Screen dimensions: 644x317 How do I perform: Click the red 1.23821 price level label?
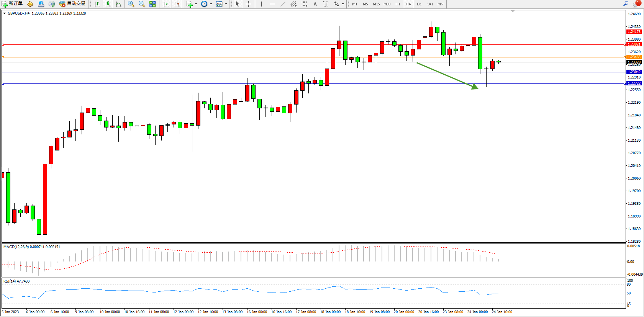tap(634, 44)
